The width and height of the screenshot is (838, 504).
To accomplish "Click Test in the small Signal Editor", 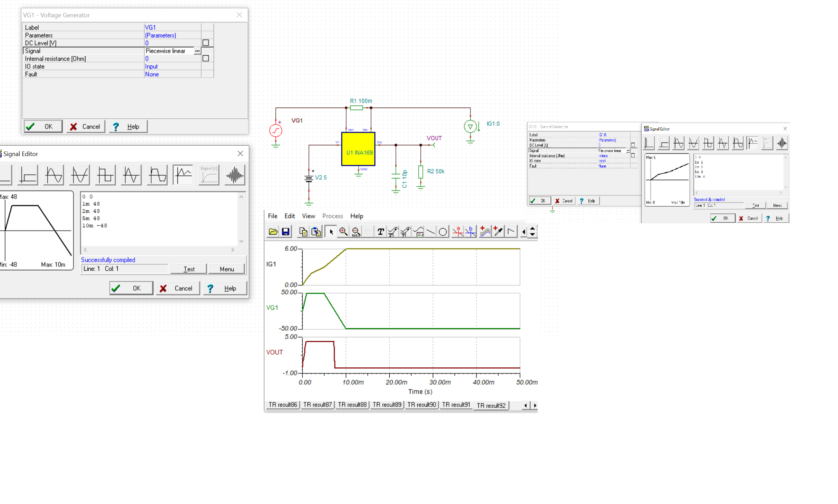I will (x=756, y=206).
